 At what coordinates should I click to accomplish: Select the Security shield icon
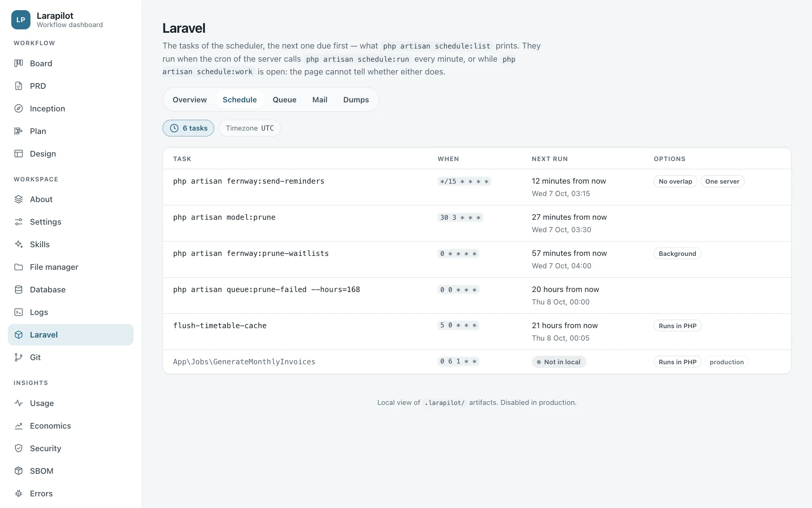point(18,448)
